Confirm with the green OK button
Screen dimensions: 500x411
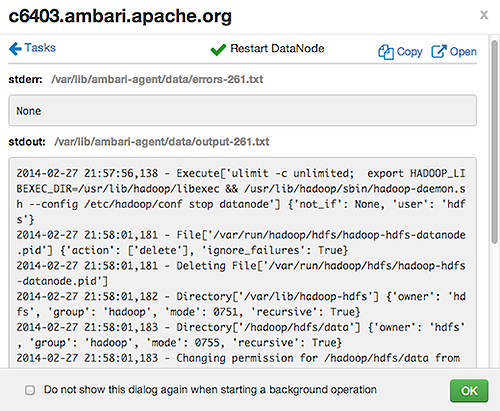coord(469,391)
